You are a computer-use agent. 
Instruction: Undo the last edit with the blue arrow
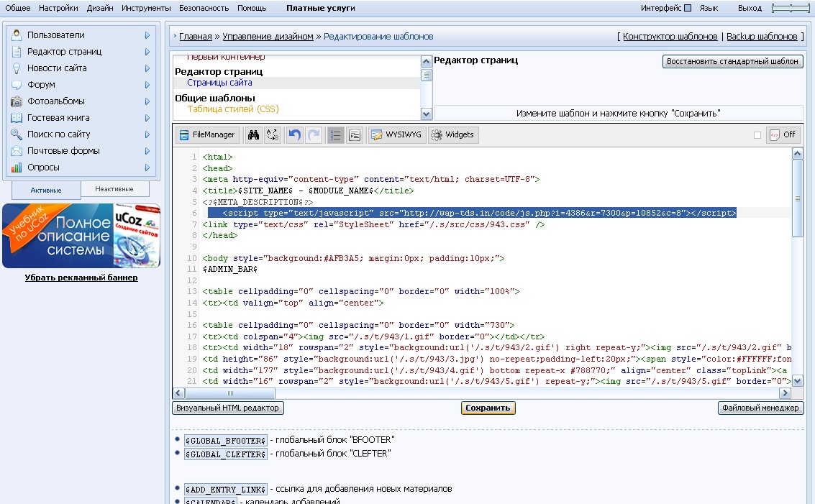point(295,135)
